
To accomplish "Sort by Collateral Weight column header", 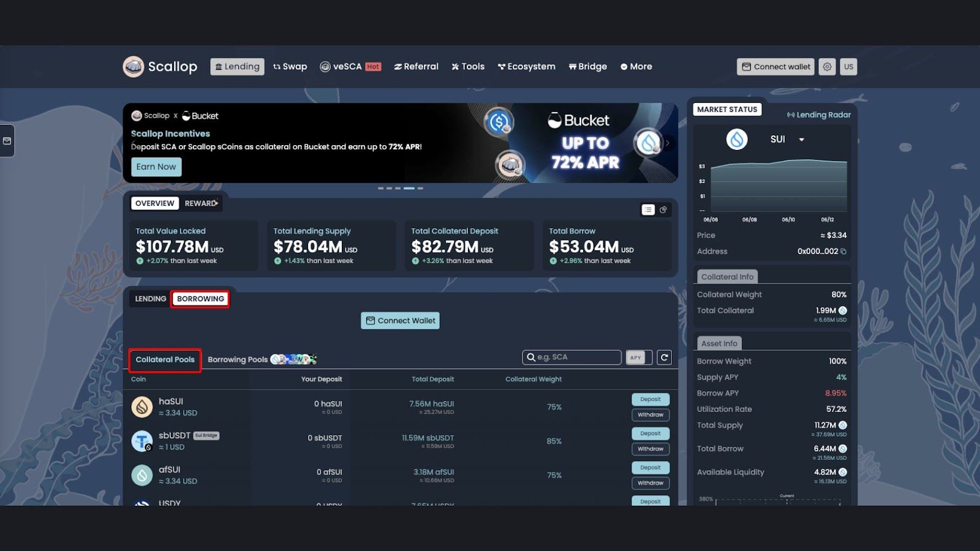I will tap(533, 380).
